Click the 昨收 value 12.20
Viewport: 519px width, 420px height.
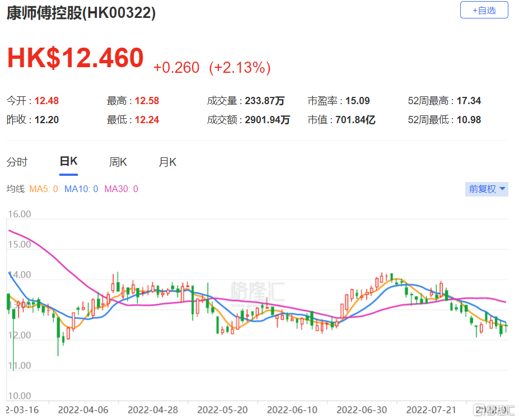click(x=46, y=120)
